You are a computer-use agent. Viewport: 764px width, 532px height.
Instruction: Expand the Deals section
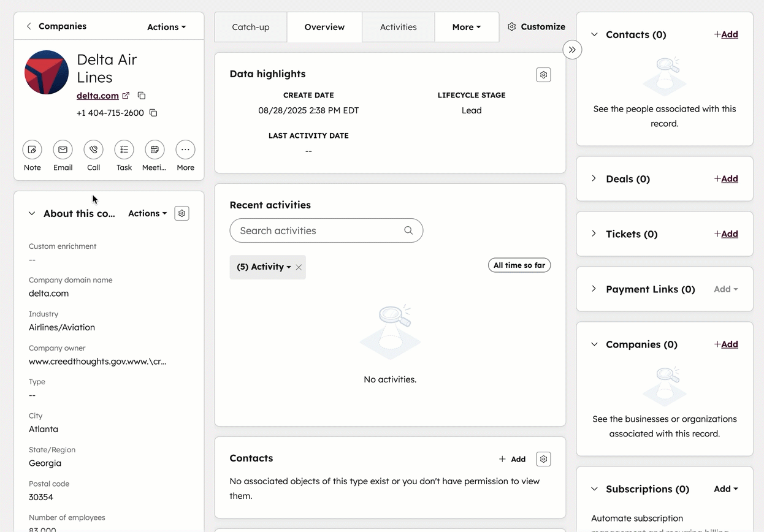pyautogui.click(x=594, y=178)
